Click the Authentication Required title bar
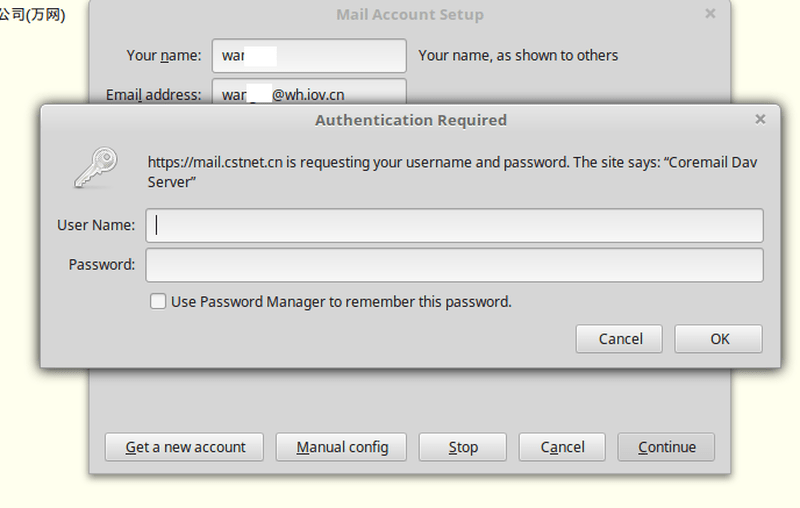Image resolution: width=800 pixels, height=508 pixels. [410, 120]
